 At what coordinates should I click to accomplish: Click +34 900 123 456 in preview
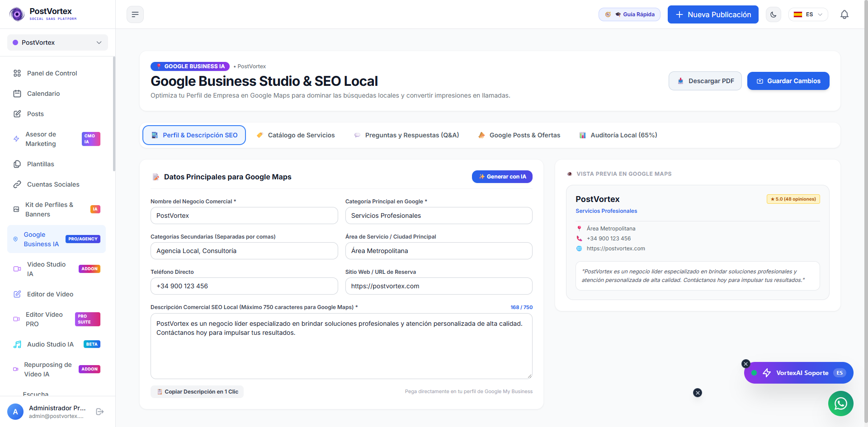(609, 239)
